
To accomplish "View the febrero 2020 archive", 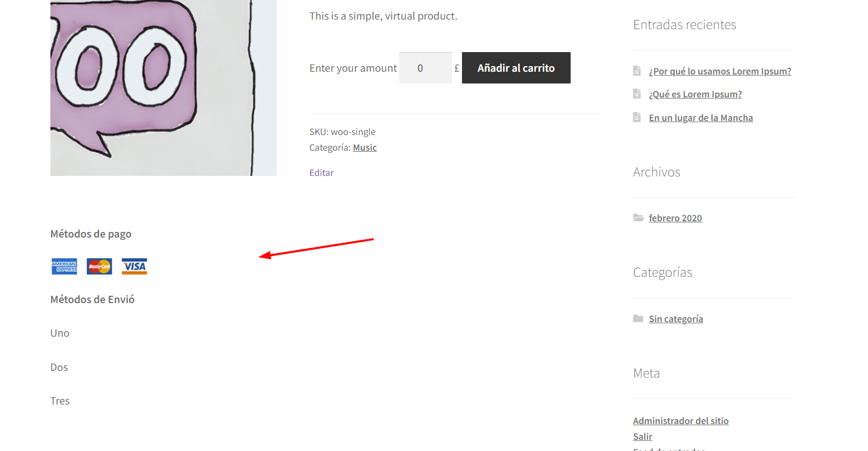I will click(x=675, y=218).
